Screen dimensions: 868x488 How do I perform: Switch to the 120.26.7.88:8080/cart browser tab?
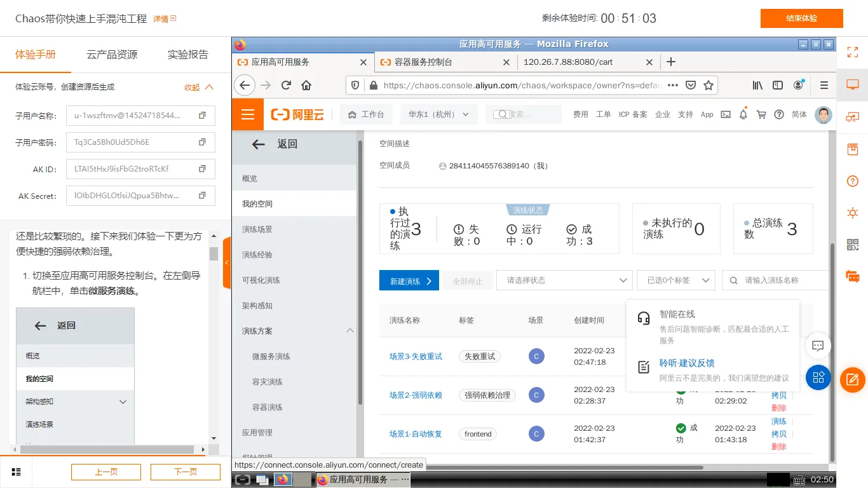(588, 62)
